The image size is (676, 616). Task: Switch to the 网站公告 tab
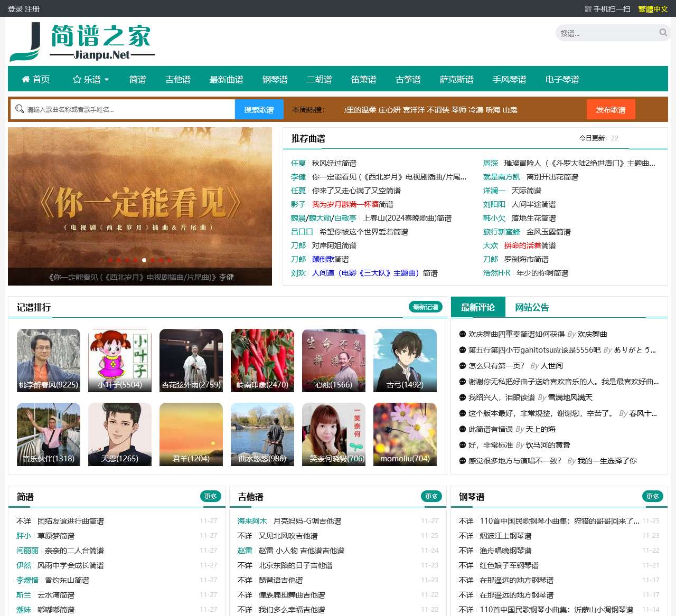coord(532,307)
